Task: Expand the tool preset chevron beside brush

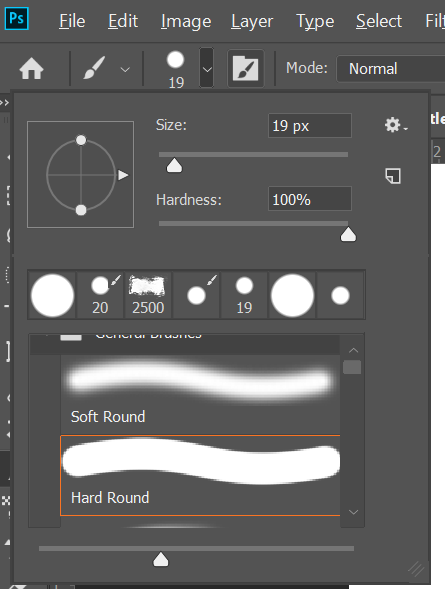Action: 125,69
